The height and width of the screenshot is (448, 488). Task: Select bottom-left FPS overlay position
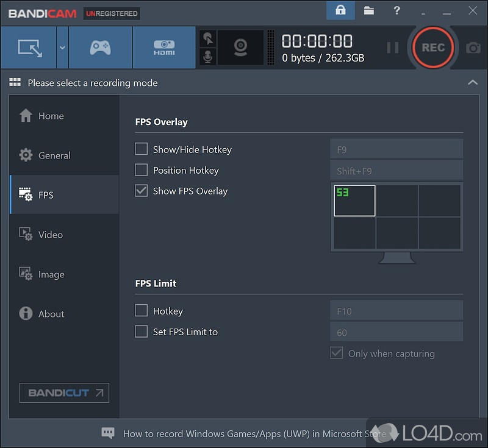[354, 233]
